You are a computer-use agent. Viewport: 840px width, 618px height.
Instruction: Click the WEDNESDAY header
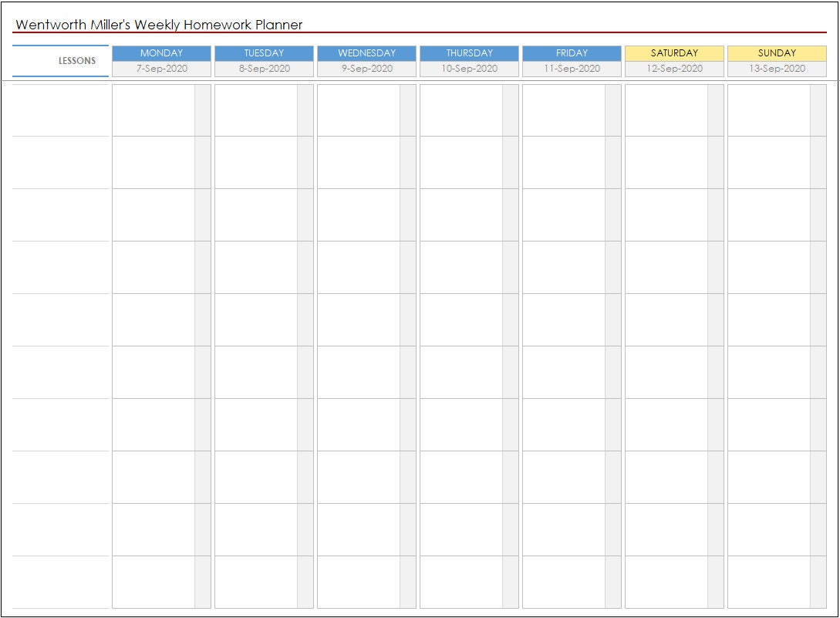point(366,53)
